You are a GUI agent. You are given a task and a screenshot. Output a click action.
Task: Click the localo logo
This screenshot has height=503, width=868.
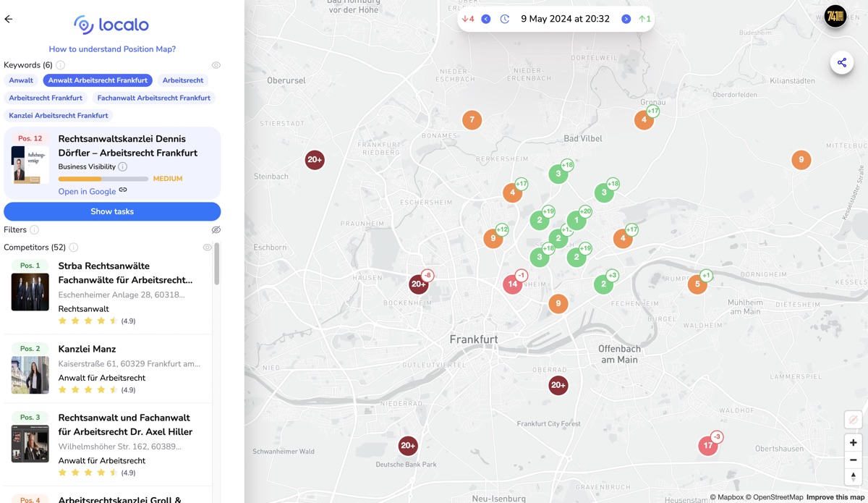click(x=111, y=25)
